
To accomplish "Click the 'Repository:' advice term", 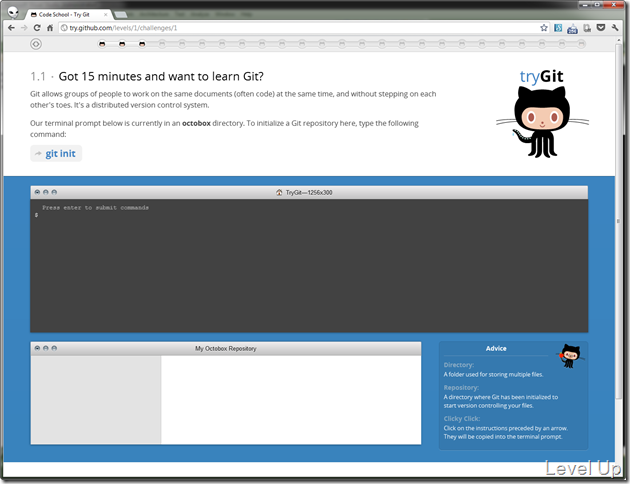I will (461, 388).
